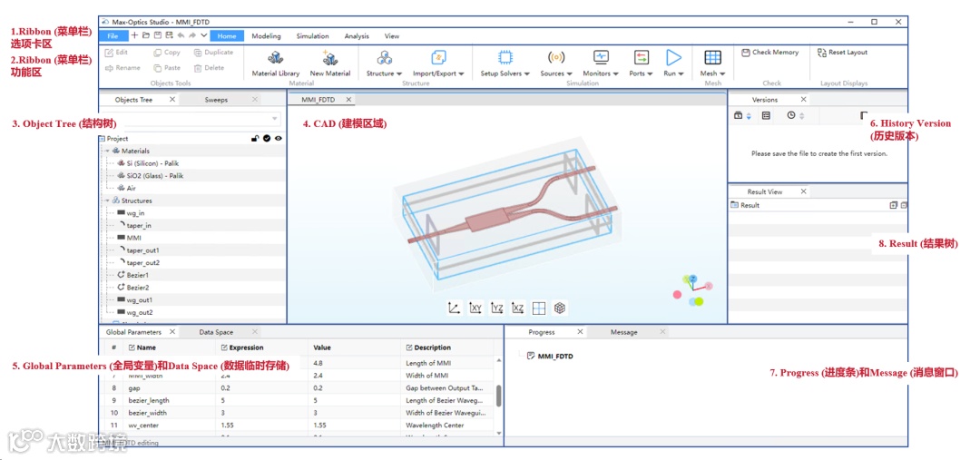The width and height of the screenshot is (980, 460).
Task: Click the redo arrow icon
Action: (192, 35)
